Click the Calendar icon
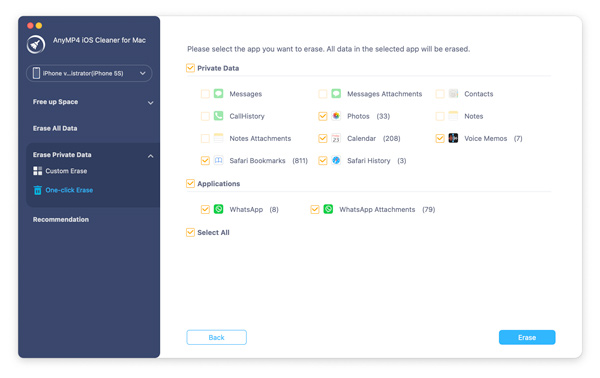 (x=336, y=138)
